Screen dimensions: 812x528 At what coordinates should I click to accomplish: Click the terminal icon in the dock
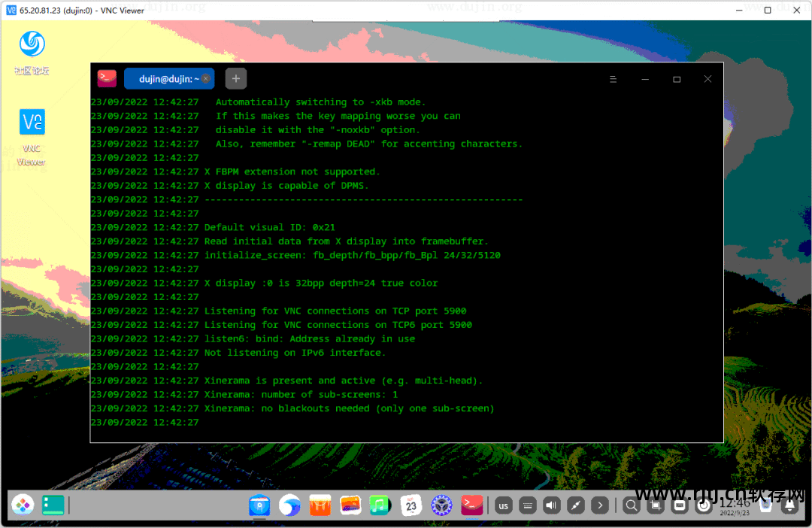pos(472,505)
